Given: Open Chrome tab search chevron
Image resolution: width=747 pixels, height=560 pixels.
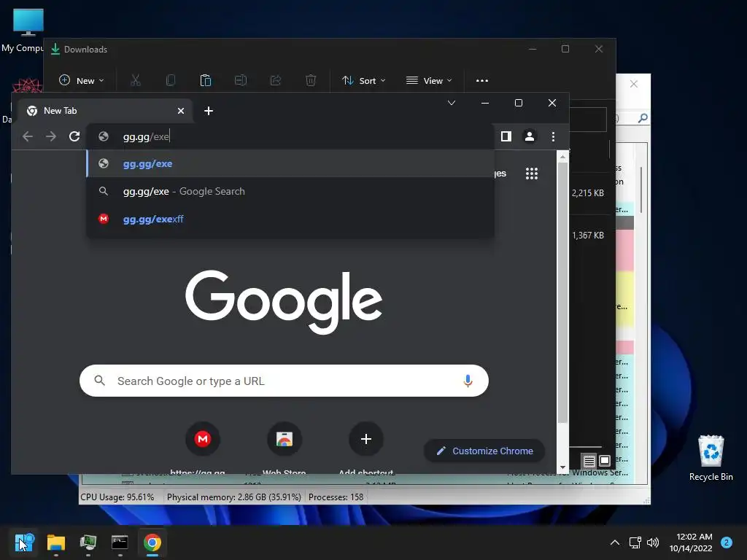Looking at the screenshot, I should pos(451,103).
